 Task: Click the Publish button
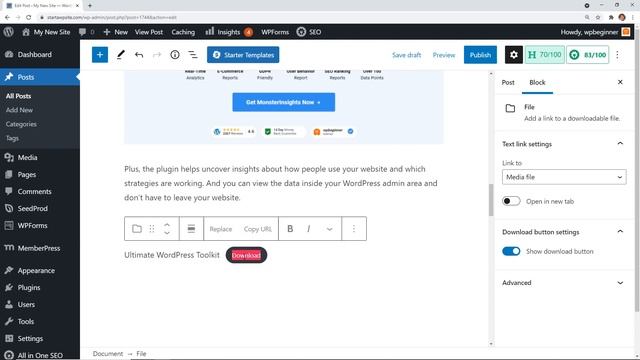point(480,55)
